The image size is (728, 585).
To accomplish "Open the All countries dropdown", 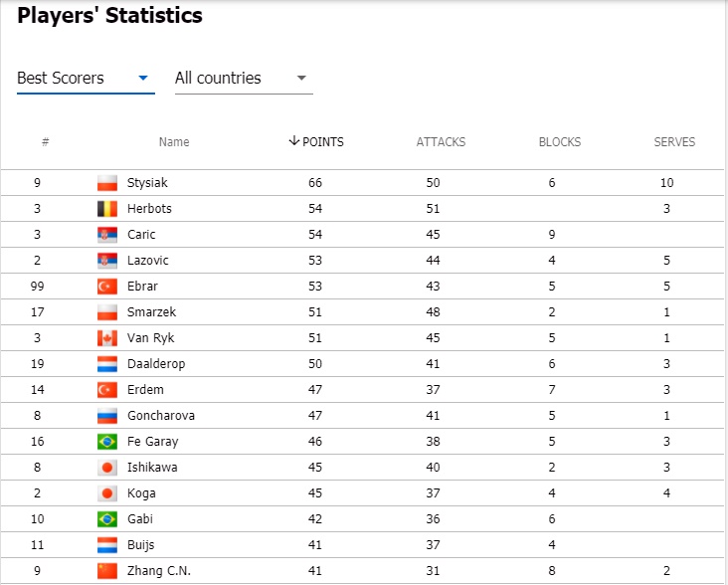I will click(244, 79).
